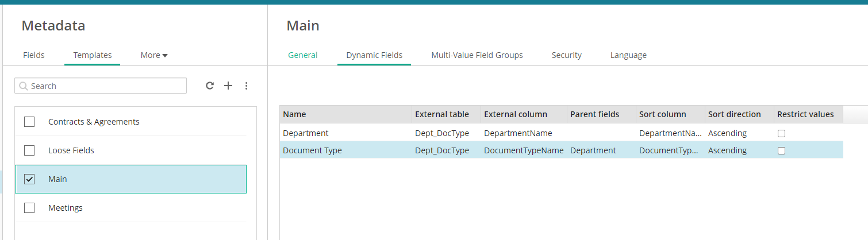Switch to the Fields tab
Screen dimensions: 868x240
pos(34,55)
